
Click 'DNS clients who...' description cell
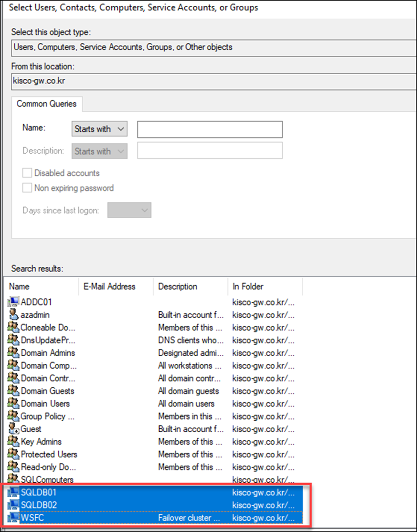tap(191, 340)
